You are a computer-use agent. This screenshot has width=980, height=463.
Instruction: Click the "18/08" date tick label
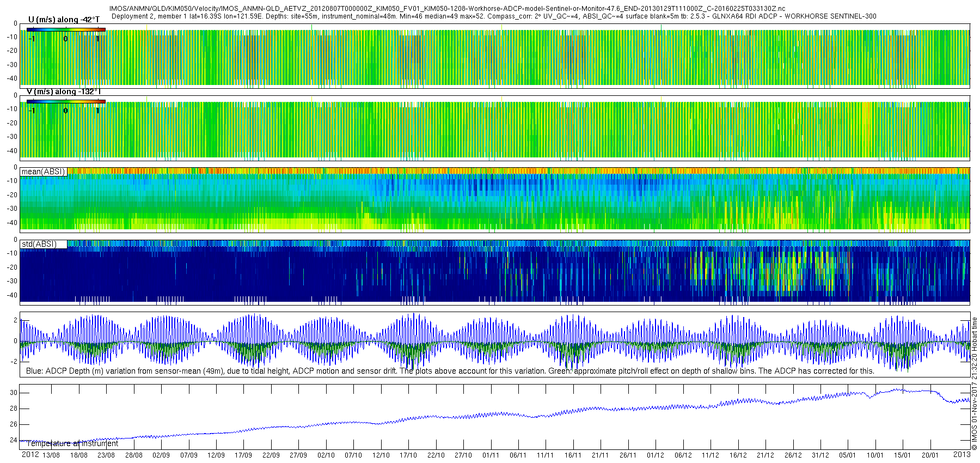tap(78, 455)
